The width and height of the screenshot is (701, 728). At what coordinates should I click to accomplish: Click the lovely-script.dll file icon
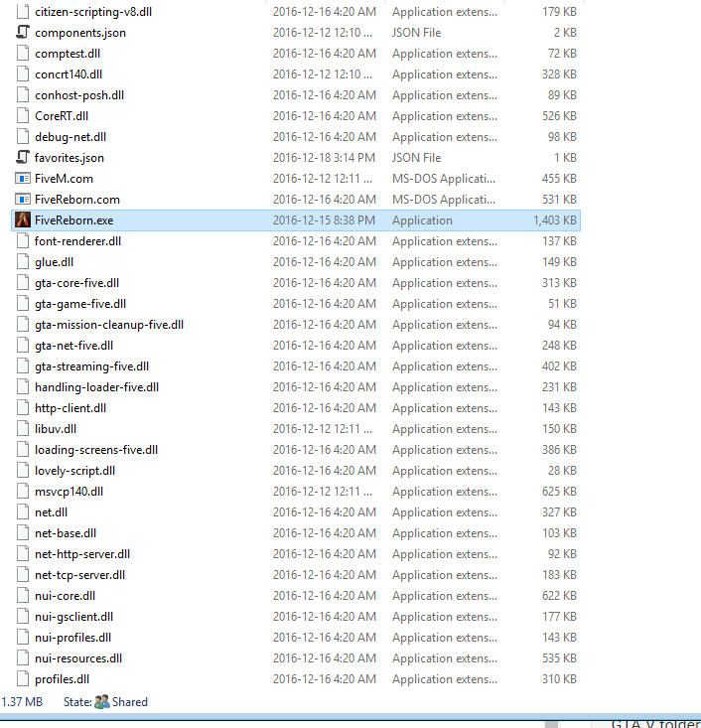(x=23, y=471)
